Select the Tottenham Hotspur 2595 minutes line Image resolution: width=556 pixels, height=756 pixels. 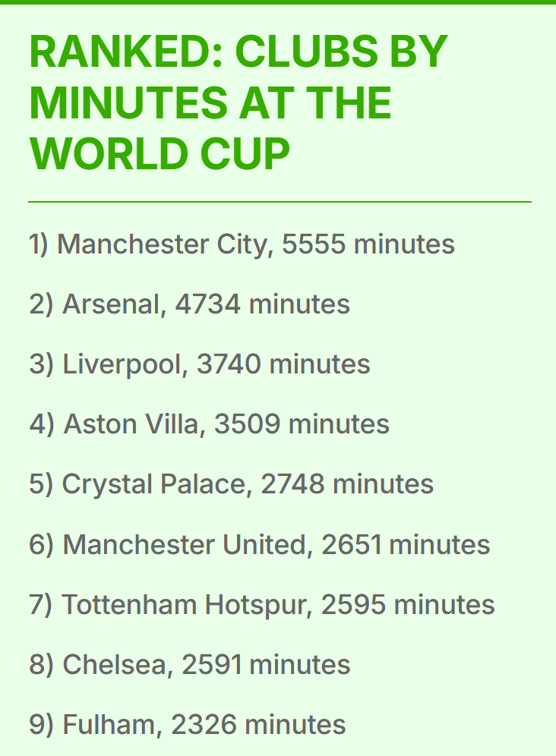pos(262,605)
